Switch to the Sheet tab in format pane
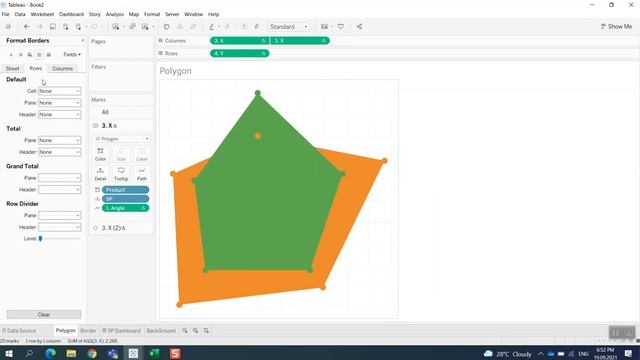Screen dimensions: 640x360 [x=12, y=69]
